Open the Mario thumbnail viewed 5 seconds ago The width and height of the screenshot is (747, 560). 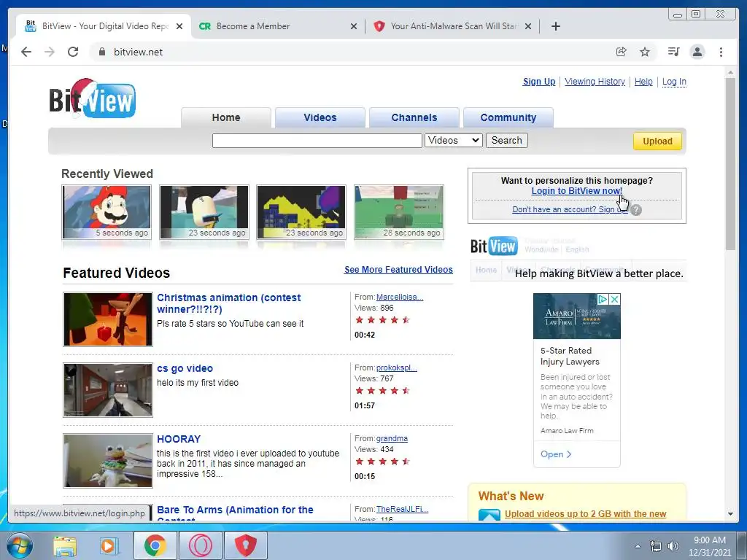107,212
